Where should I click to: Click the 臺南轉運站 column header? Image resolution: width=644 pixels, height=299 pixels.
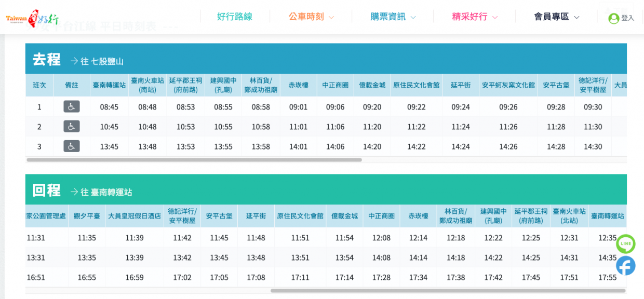[110, 85]
